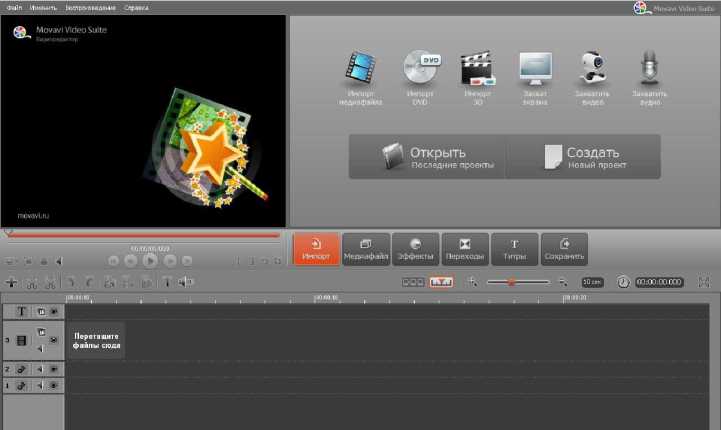Toggle visibility of audio track 1
The height and width of the screenshot is (430, 721).
pos(54,386)
